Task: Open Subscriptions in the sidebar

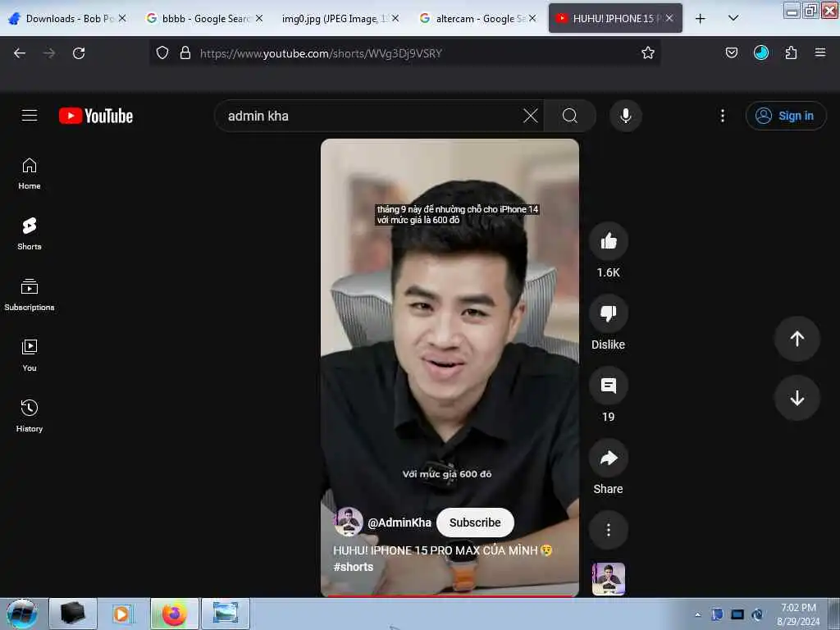Action: coord(30,294)
